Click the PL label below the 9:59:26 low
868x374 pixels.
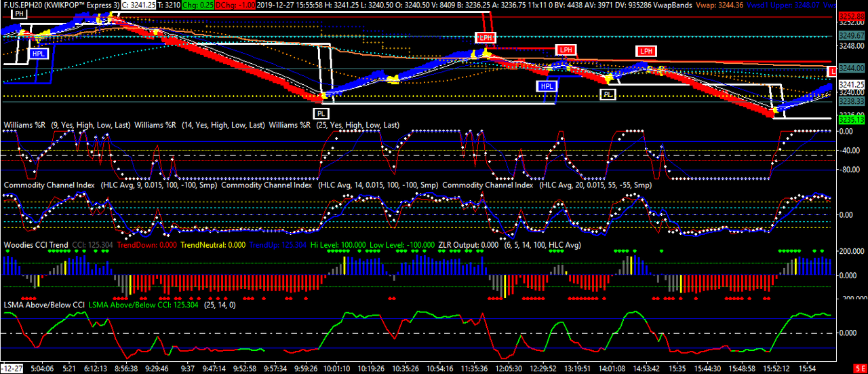321,113
